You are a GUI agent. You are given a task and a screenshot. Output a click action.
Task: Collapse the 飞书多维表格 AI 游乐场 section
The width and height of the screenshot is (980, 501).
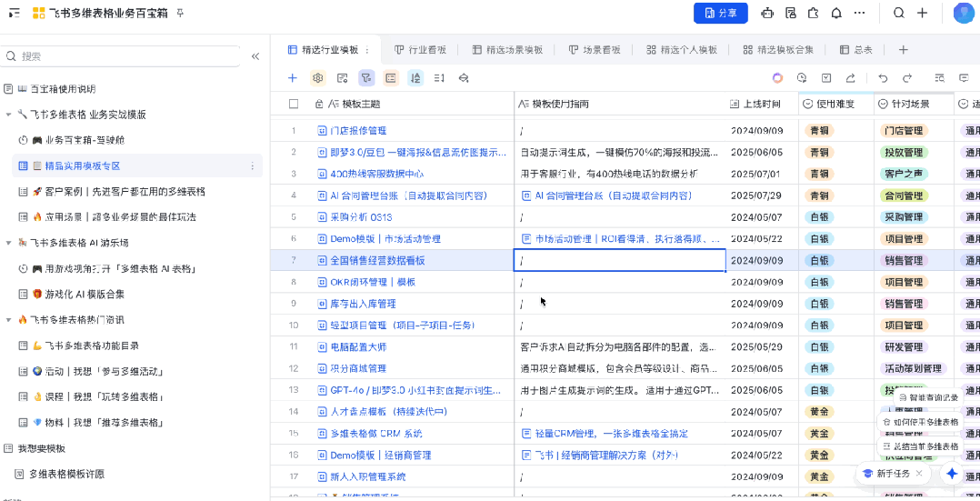tap(9, 243)
